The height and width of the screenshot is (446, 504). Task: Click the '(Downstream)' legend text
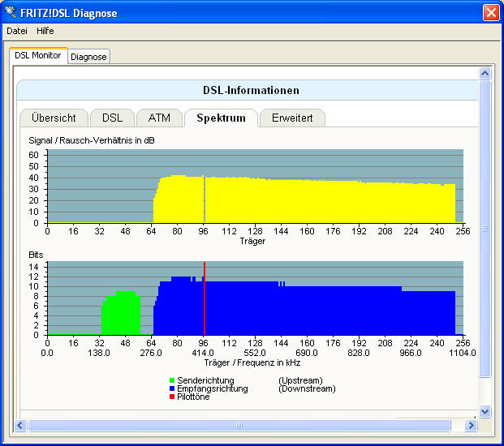tap(307, 388)
